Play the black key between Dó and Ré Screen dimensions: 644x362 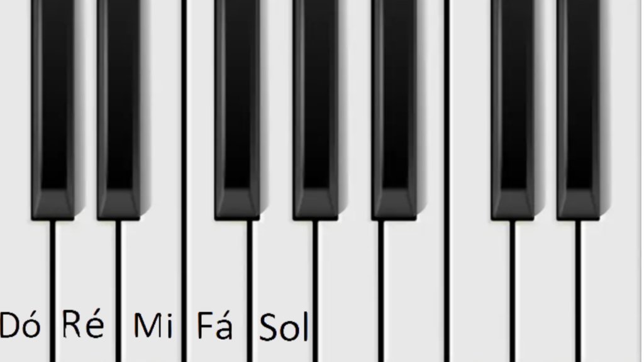pyautogui.click(x=53, y=109)
